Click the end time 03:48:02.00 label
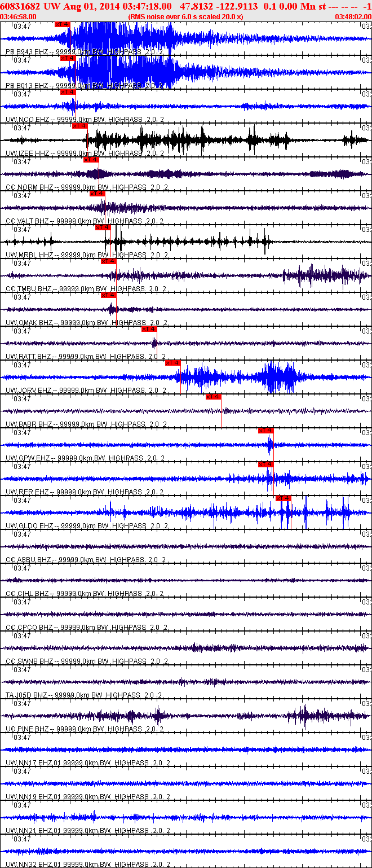 click(x=353, y=17)
